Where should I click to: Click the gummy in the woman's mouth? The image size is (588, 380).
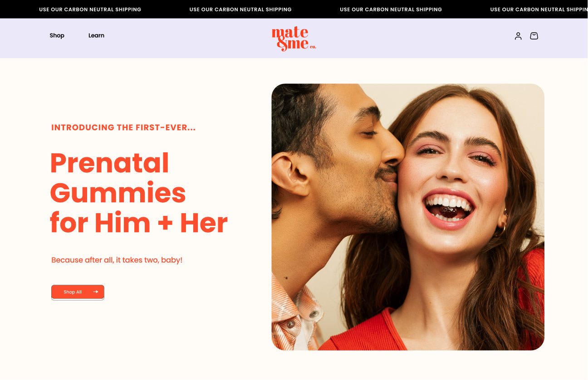448,211
